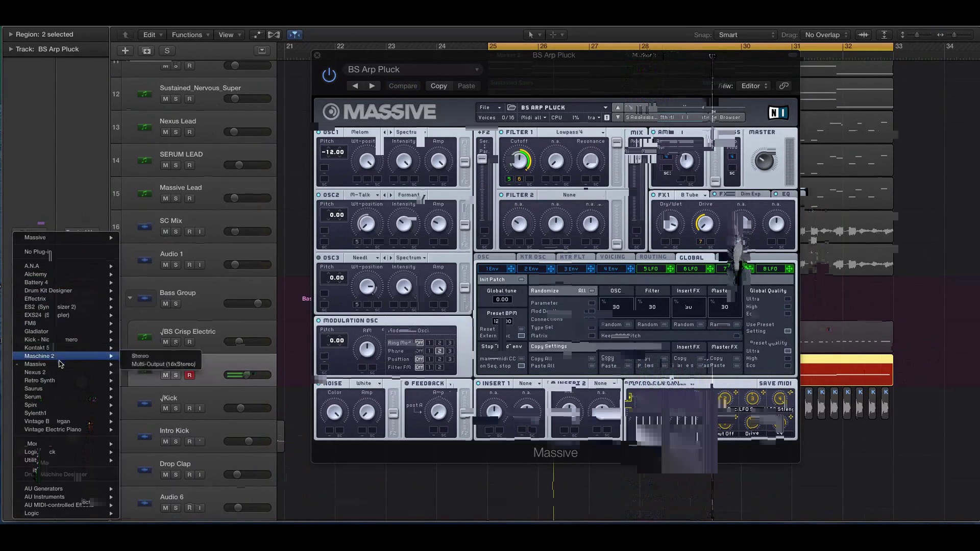980x551 pixels.
Task: Click the Drop Clap track icon
Action: click(x=145, y=470)
